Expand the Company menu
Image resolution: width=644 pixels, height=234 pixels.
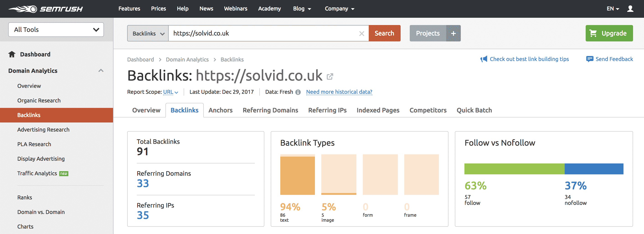point(340,9)
